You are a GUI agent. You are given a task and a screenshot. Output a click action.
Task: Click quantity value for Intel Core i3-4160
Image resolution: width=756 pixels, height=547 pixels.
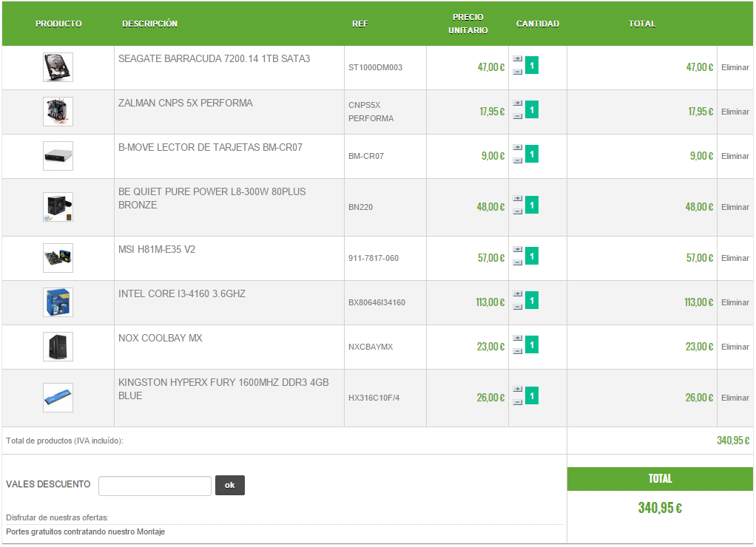pyautogui.click(x=532, y=300)
